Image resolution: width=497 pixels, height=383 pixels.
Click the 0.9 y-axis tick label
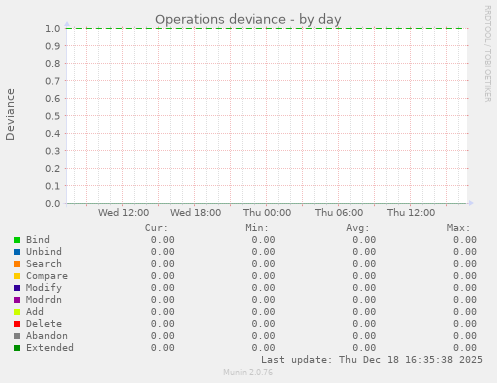pos(53,46)
